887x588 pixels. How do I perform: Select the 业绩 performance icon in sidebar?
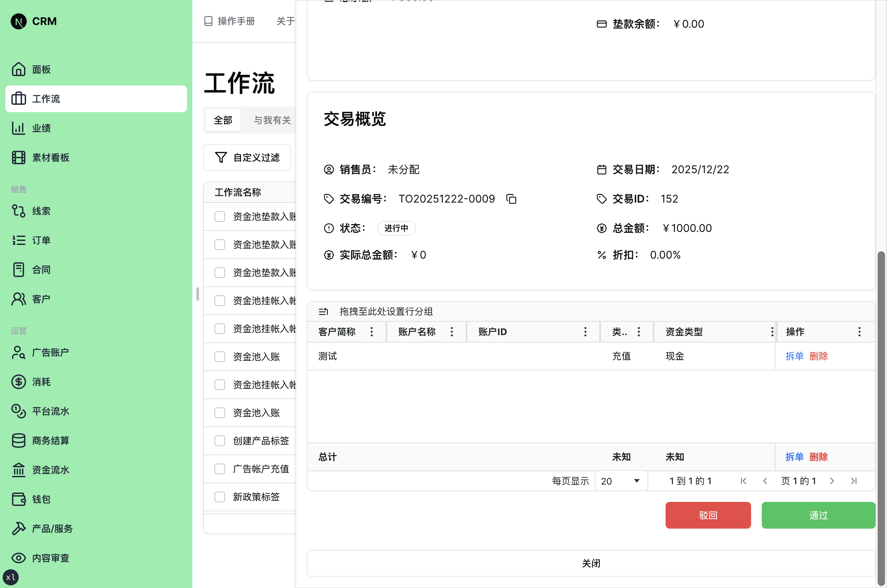point(18,128)
